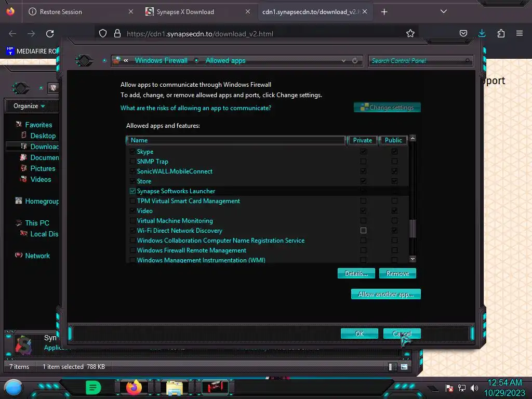Image resolution: width=532 pixels, height=399 pixels.
Task: Uncheck the Synapse Softworks Launcher checkbox
Action: point(132,191)
